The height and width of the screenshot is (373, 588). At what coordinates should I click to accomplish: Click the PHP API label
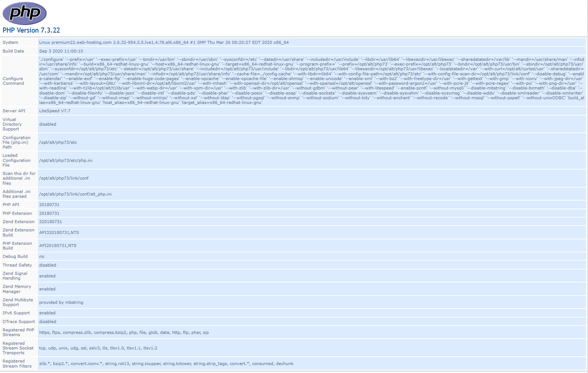(x=11, y=205)
